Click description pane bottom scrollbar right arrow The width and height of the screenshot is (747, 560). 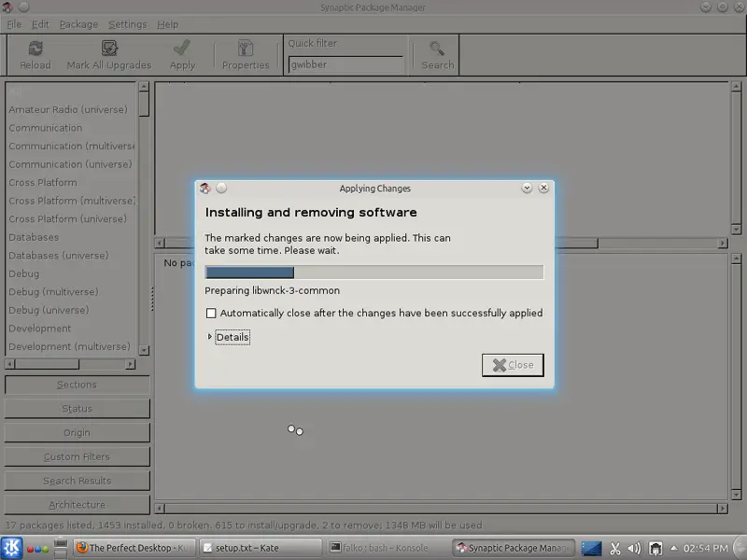click(722, 509)
